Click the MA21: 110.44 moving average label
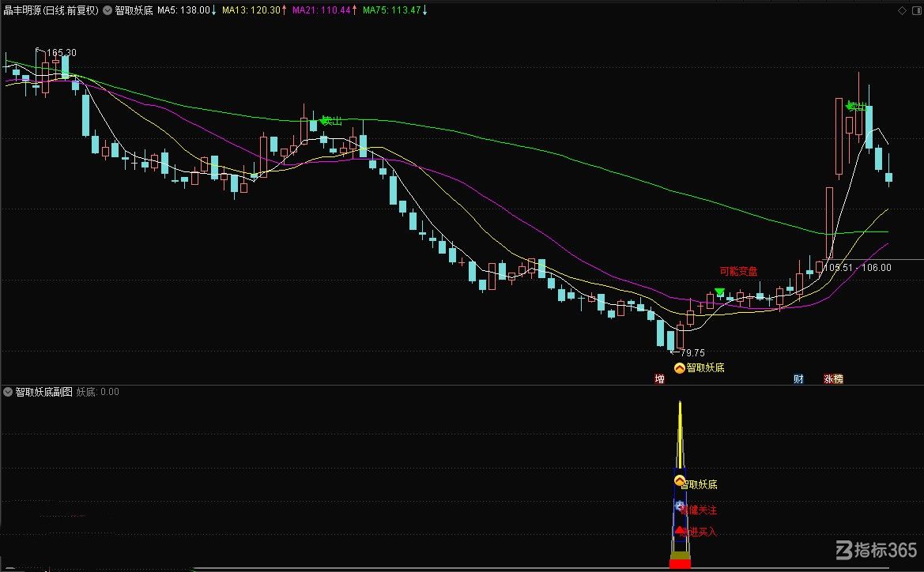The height and width of the screenshot is (572, 924). tap(321, 10)
